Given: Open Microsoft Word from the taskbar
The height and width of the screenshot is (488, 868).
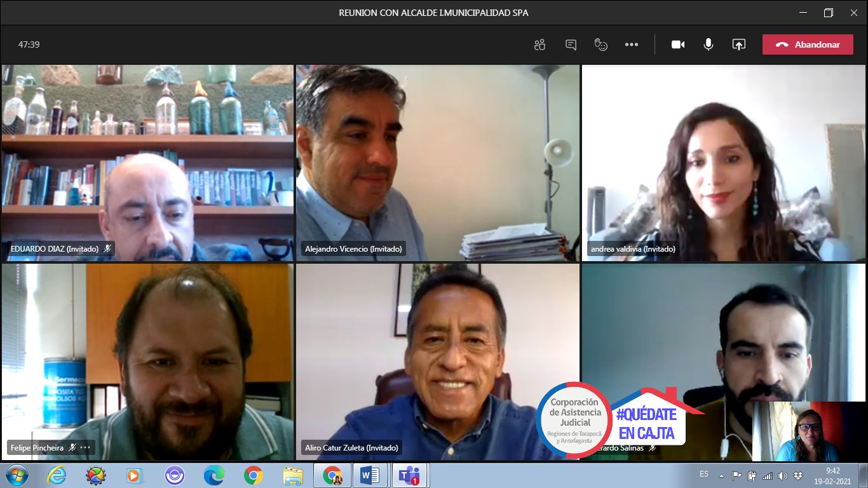Looking at the screenshot, I should tap(369, 475).
